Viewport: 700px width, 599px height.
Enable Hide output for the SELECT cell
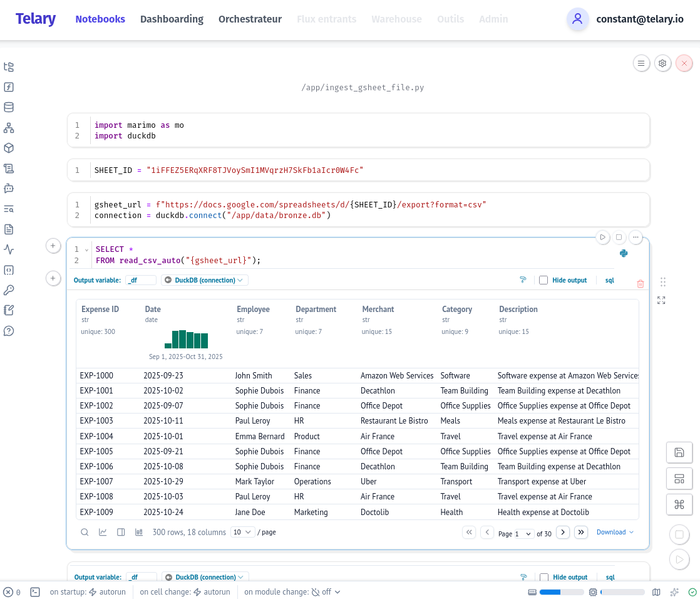pos(543,280)
